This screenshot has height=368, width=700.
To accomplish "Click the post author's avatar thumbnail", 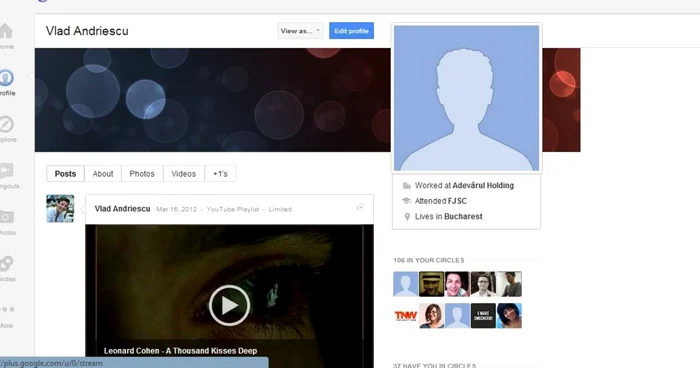I will pos(60,208).
